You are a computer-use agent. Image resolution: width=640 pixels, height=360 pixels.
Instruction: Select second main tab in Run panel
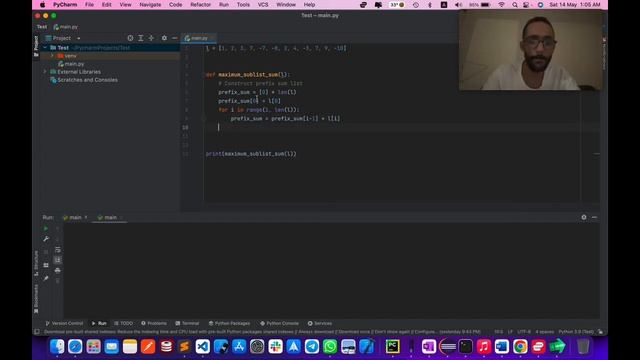(110, 218)
